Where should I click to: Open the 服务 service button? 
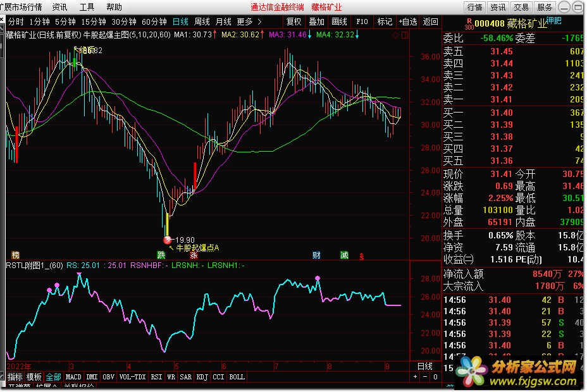click(x=545, y=7)
